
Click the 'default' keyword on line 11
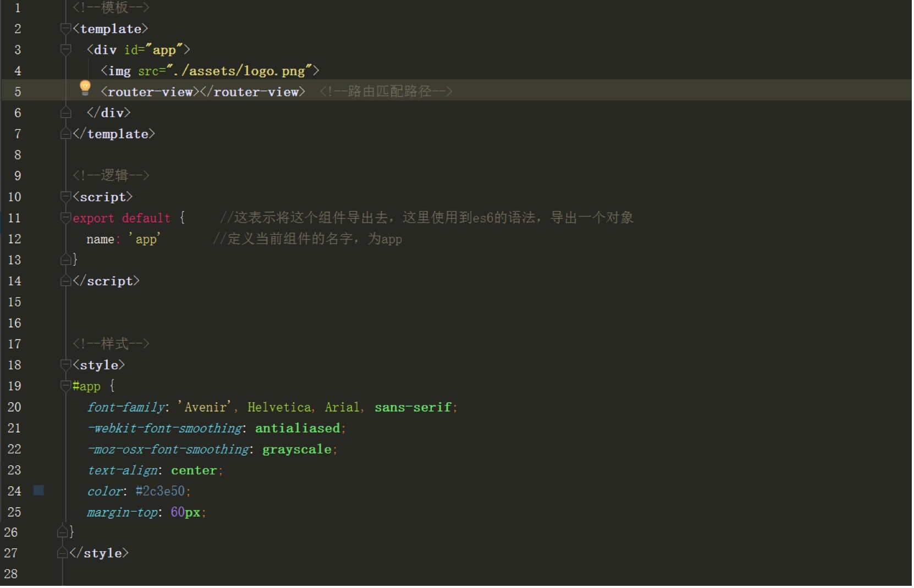point(146,218)
